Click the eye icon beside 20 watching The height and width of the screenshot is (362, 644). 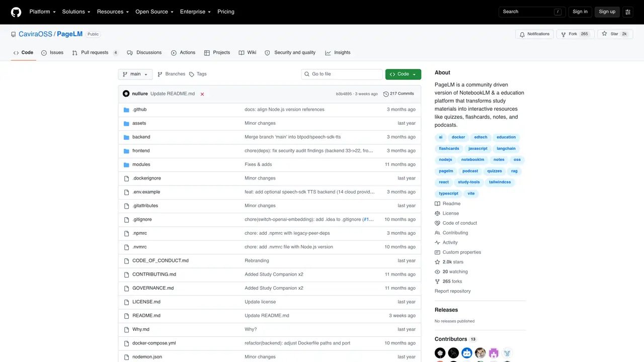pyautogui.click(x=438, y=272)
